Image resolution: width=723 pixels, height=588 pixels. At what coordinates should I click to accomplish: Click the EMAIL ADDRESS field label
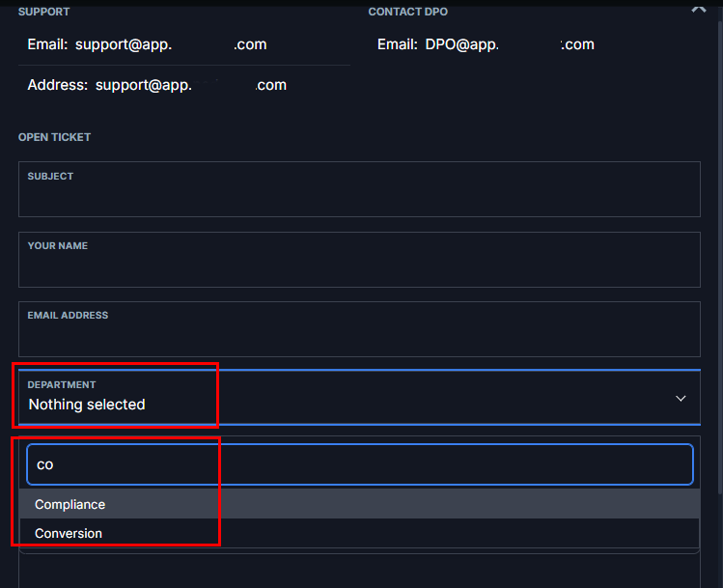[x=68, y=316]
